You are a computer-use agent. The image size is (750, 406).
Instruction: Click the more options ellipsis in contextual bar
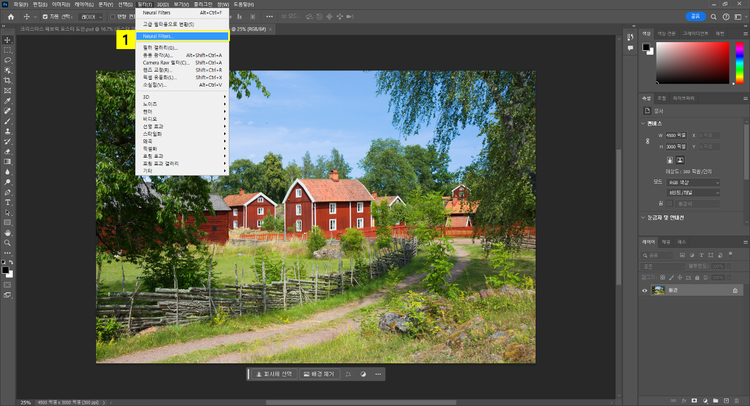378,374
